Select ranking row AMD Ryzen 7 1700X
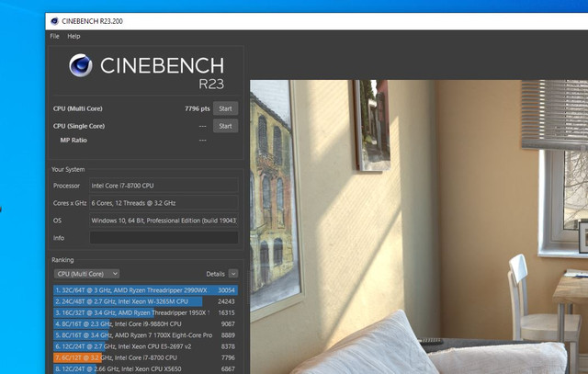The width and height of the screenshot is (588, 374). (145, 335)
